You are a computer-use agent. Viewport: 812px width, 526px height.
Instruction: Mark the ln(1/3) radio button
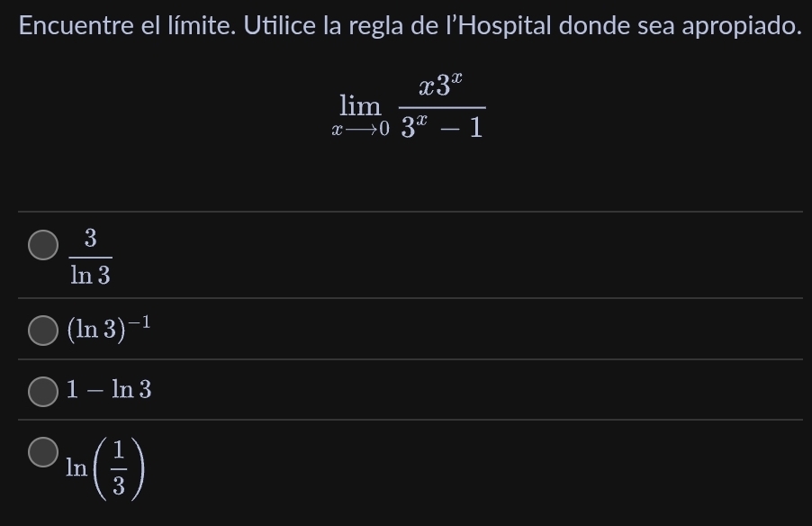42,452
